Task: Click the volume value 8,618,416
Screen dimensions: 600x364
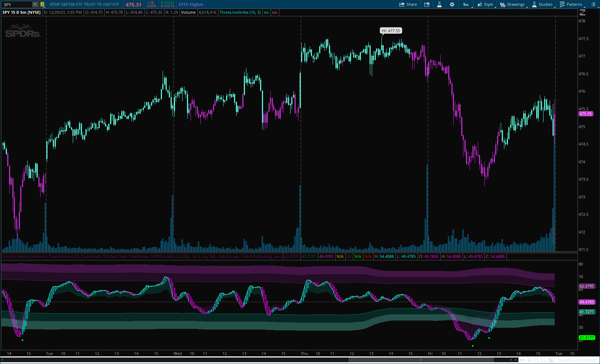Action: pos(208,12)
